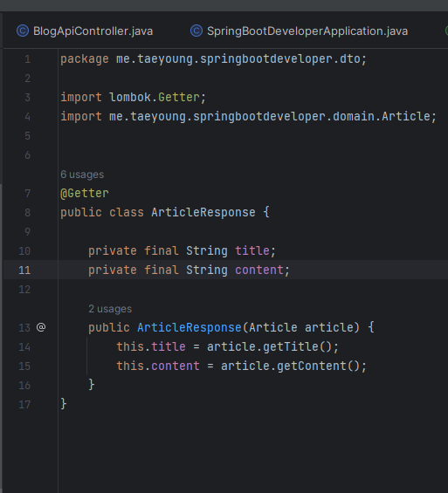Click the class icon beside BlogApiController.java
This screenshot has height=493, width=448.
[23, 31]
